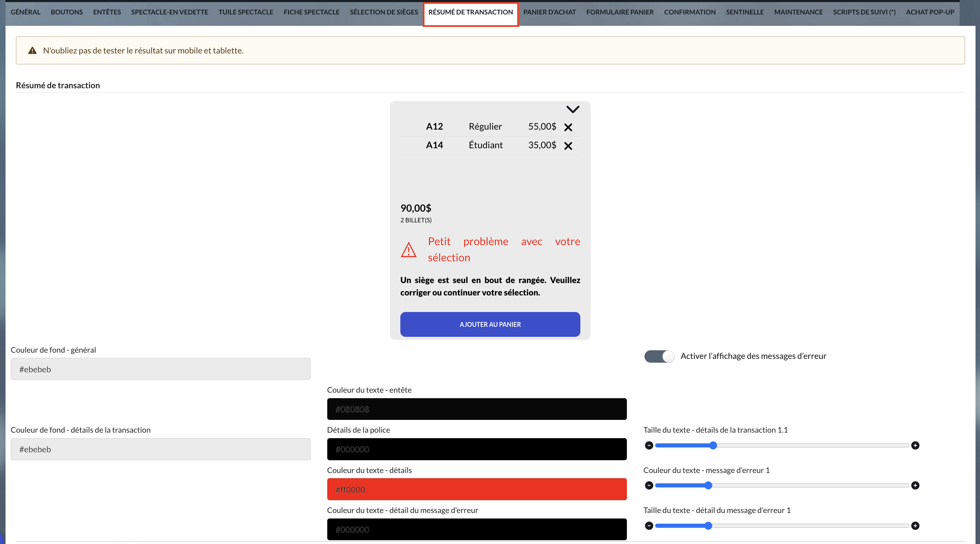The width and height of the screenshot is (980, 544).
Task: Open Scripts de suivi tab
Action: [864, 12]
